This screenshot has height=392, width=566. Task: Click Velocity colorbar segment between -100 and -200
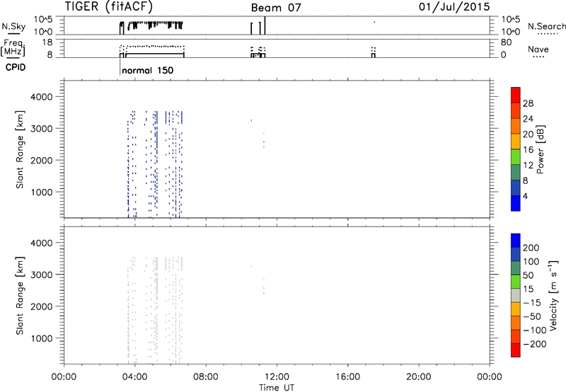[516, 337]
